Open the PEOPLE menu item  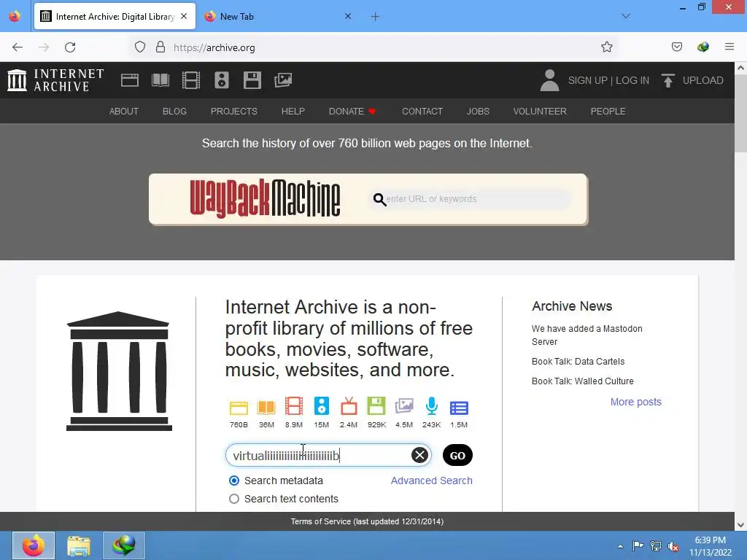tap(608, 111)
